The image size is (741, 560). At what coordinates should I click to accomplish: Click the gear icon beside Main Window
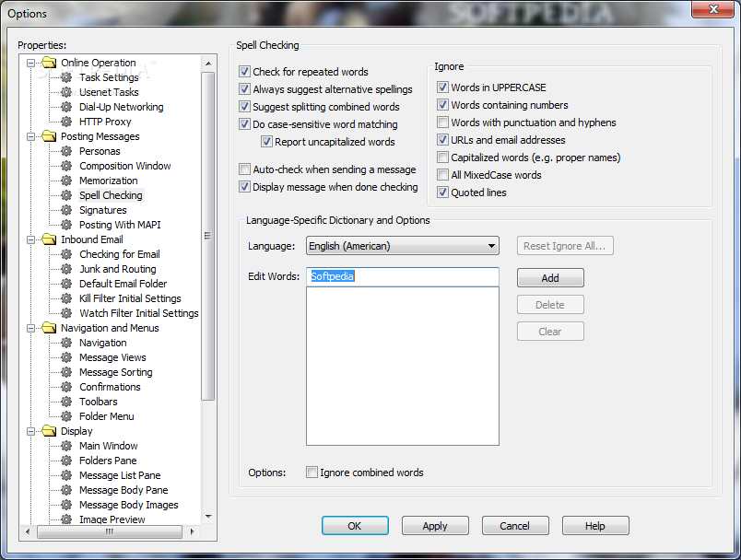[x=66, y=446]
